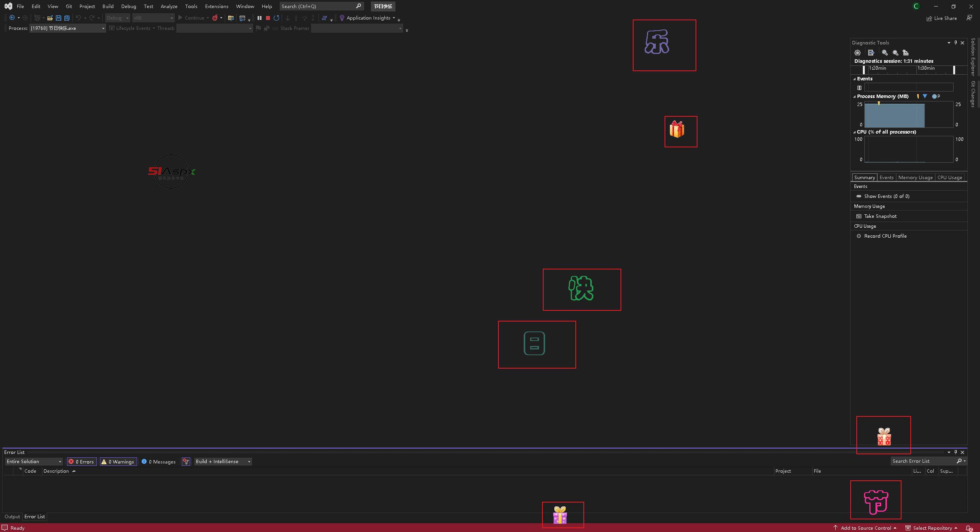
Task: Open the Entire Solution scope dropdown
Action: 34,462
